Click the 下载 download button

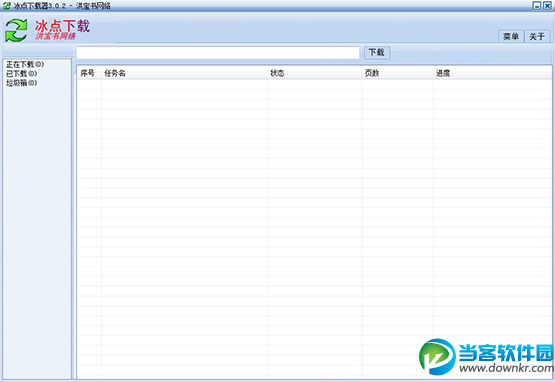(x=377, y=52)
